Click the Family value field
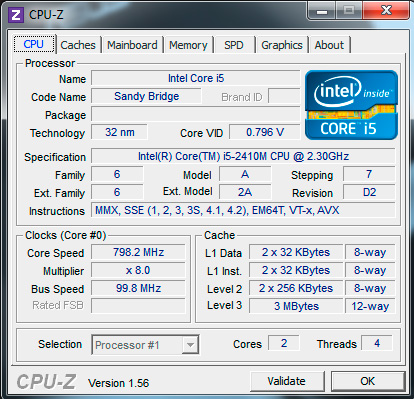 pyautogui.click(x=117, y=174)
